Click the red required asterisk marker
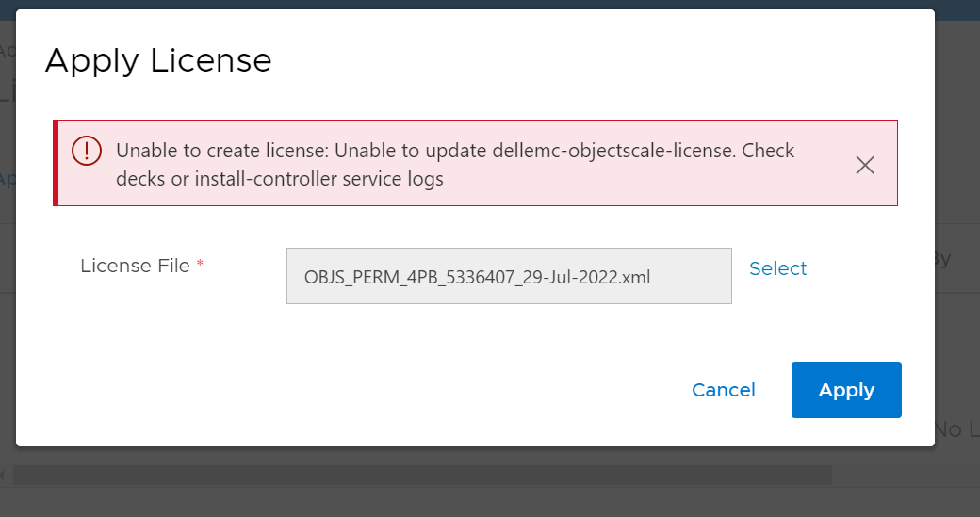 pos(200,264)
